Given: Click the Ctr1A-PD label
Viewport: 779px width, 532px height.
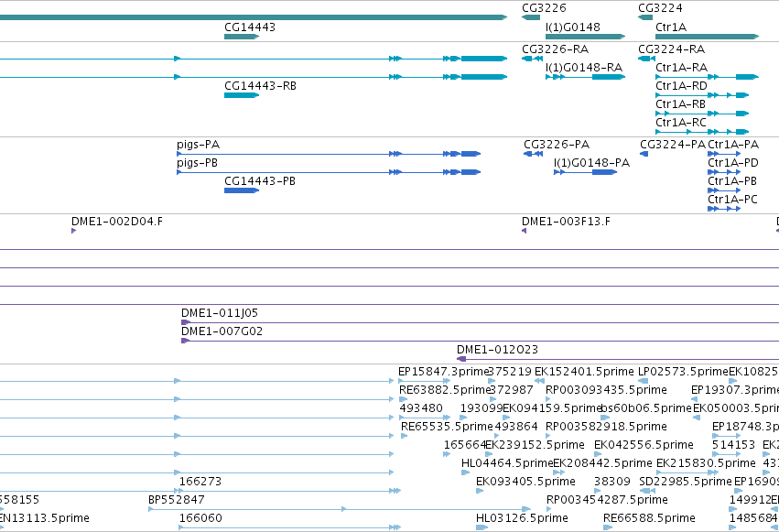Looking at the screenshot, I should tap(733, 163).
